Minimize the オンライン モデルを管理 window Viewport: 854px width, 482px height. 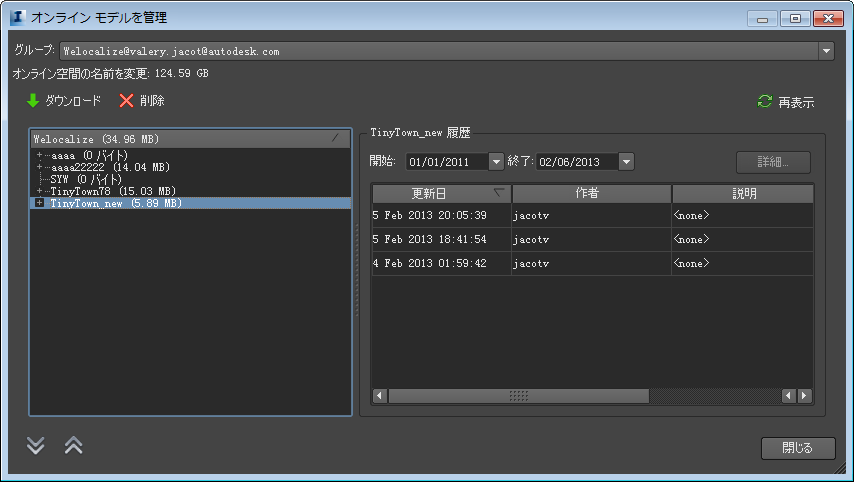pyautogui.click(x=762, y=19)
